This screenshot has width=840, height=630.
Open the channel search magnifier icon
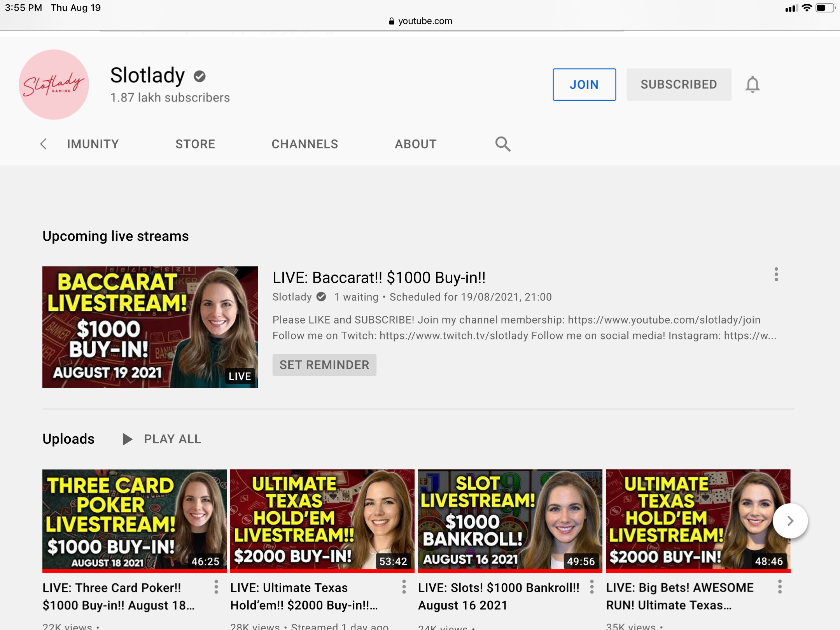point(502,144)
